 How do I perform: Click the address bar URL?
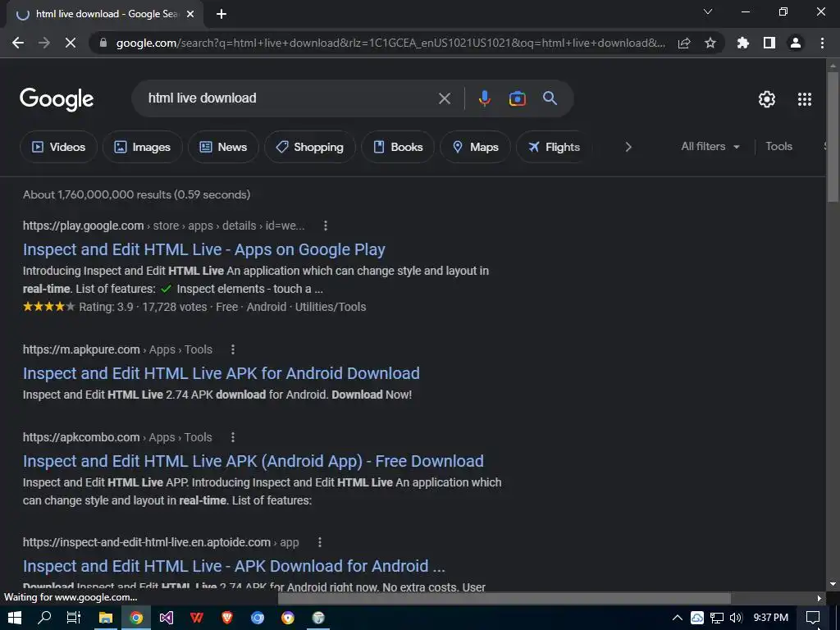click(390, 43)
